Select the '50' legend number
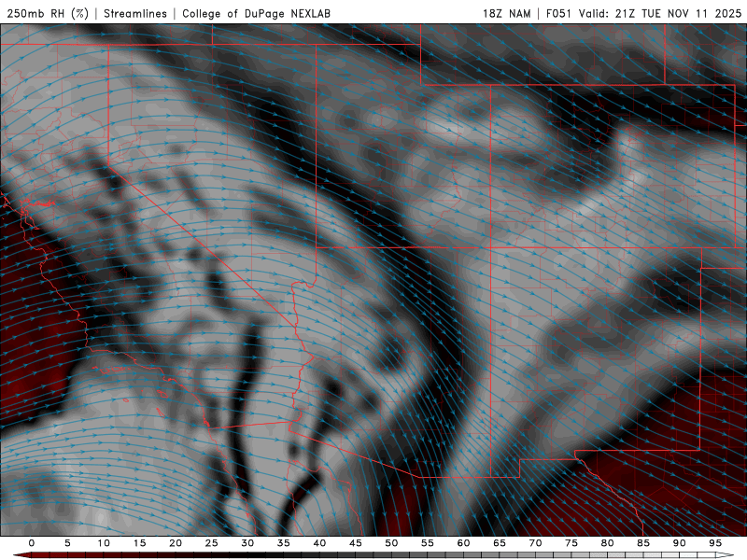Image resolution: width=747 pixels, height=560 pixels. [x=391, y=543]
